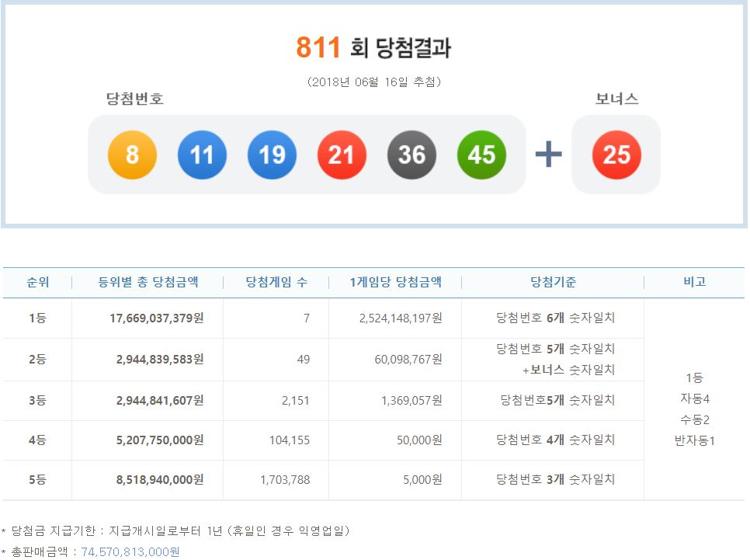The width and height of the screenshot is (750, 560).
Task: Select the blue number 19 ball
Action: pos(272,155)
